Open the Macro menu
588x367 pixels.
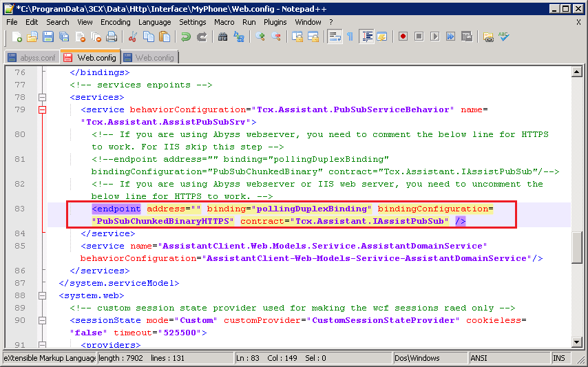(x=224, y=22)
